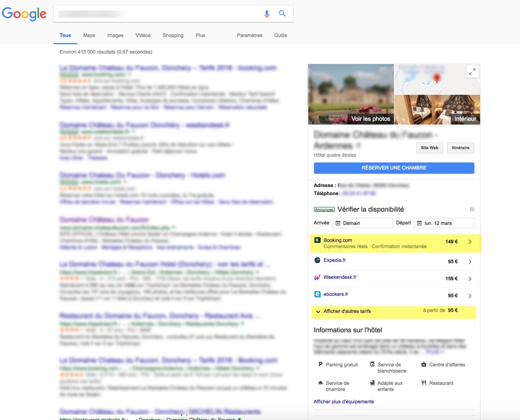Switch to the Images tab

115,35
